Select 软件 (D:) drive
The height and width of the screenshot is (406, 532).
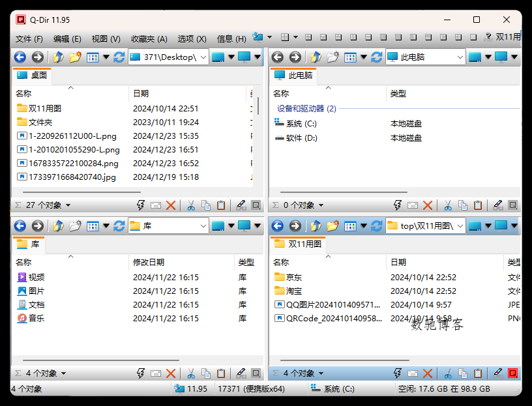point(295,138)
